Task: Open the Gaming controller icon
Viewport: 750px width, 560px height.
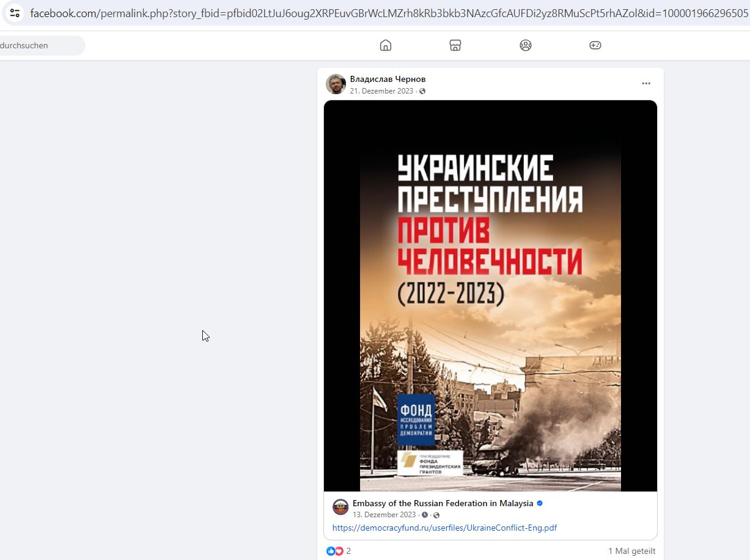Action: click(x=595, y=45)
